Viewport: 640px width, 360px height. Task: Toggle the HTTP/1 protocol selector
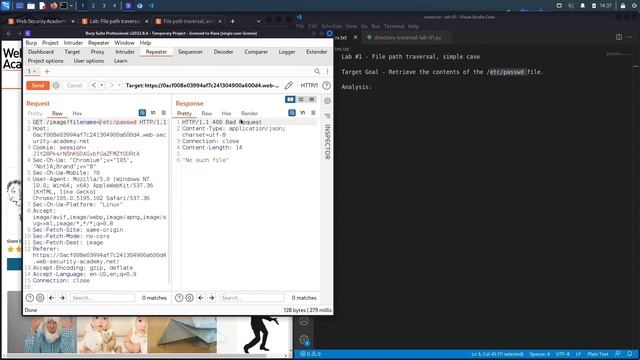tap(309, 85)
